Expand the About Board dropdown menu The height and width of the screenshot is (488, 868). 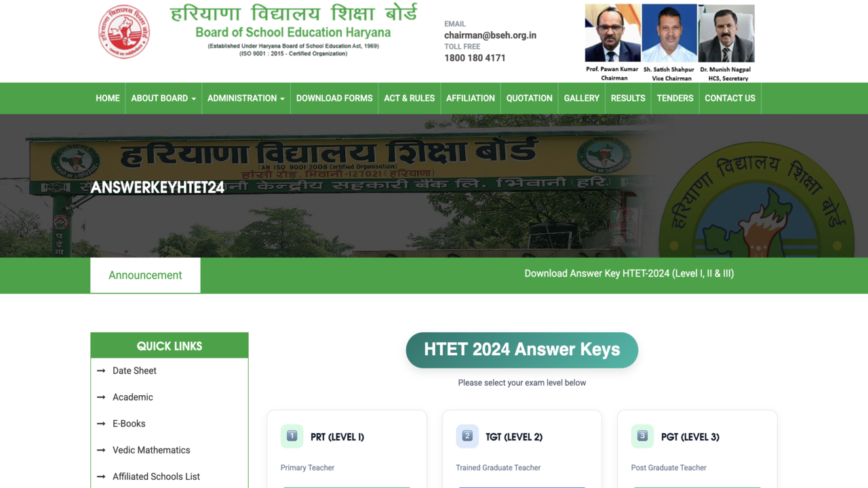(x=163, y=98)
